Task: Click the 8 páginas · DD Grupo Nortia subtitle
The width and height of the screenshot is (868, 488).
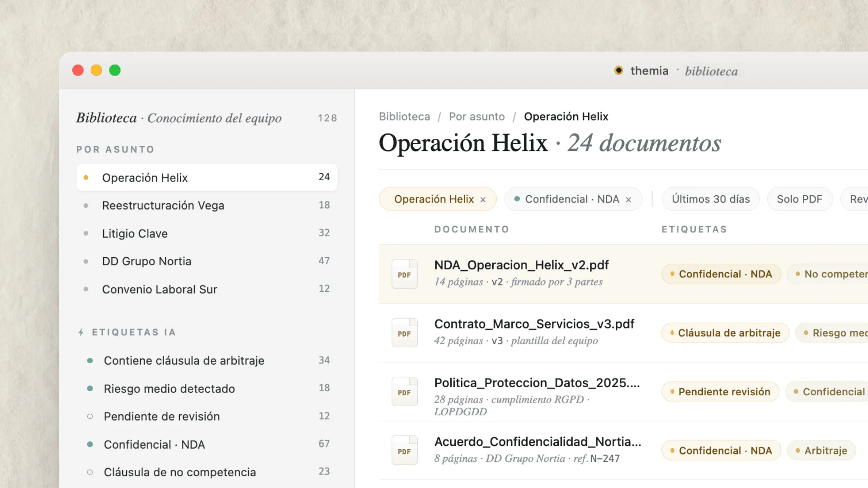Action: (x=527, y=458)
